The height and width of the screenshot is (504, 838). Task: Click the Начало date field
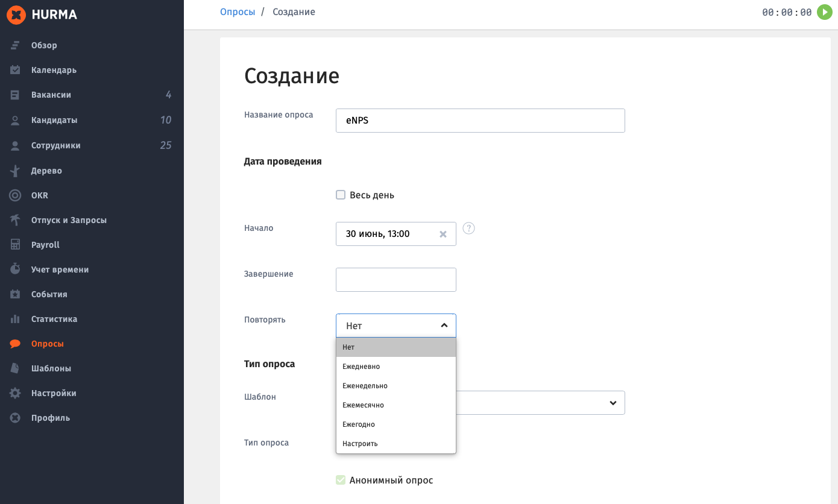click(396, 234)
